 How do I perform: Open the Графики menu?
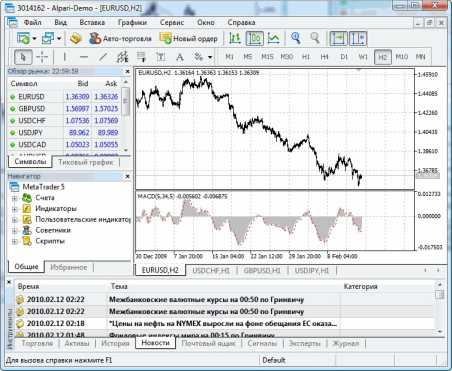[132, 22]
